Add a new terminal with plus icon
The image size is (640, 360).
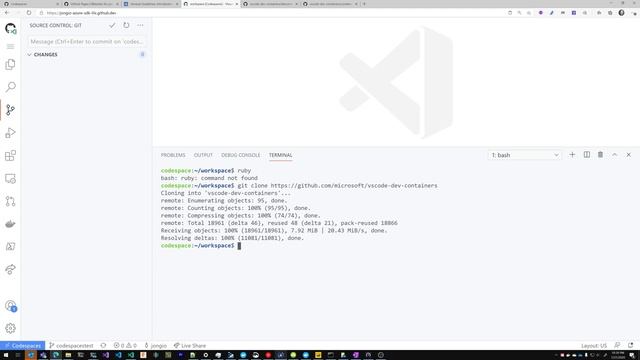[572, 155]
